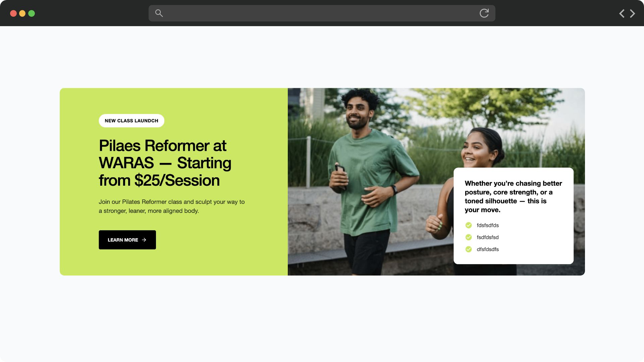The height and width of the screenshot is (362, 644).
Task: Click the arrow icon in Learn More
Action: click(x=144, y=240)
